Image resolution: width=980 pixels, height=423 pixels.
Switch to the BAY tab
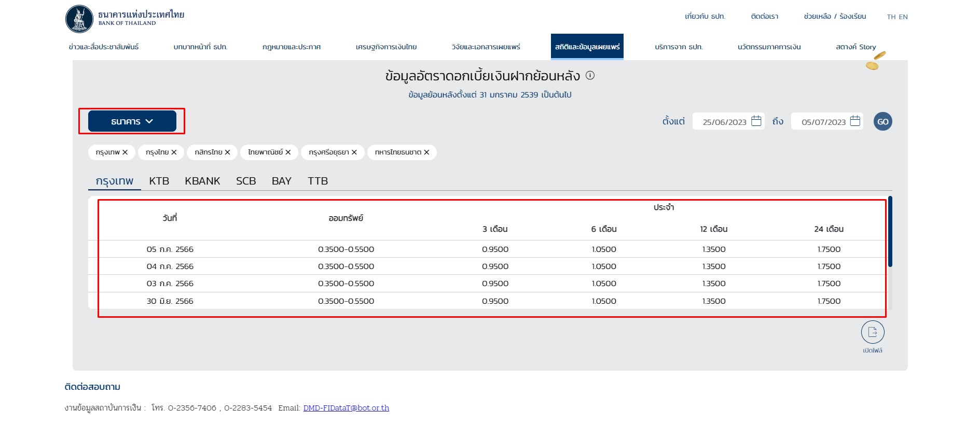282,181
